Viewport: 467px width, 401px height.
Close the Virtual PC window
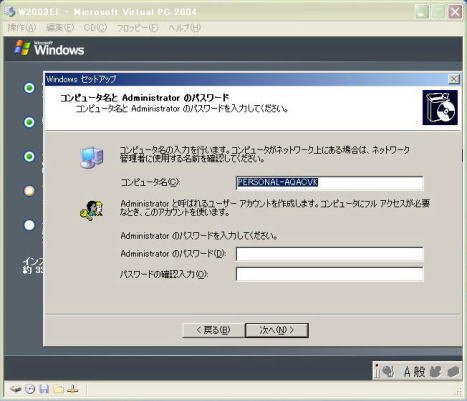(455, 12)
